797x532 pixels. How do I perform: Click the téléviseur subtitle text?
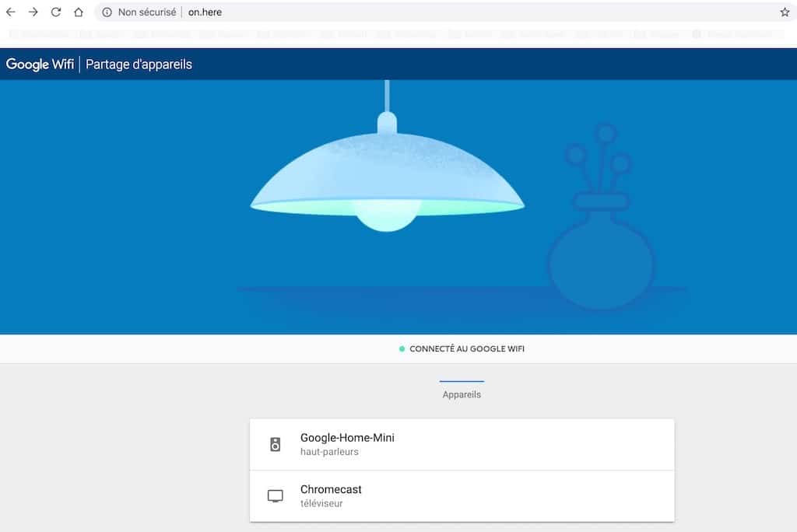click(x=321, y=503)
